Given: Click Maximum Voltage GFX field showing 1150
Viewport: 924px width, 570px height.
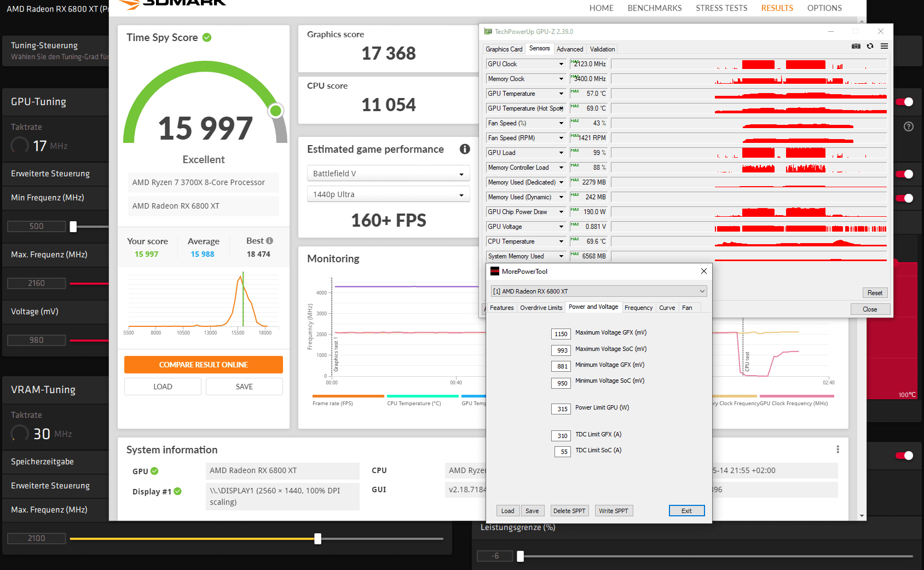Looking at the screenshot, I should pos(561,334).
